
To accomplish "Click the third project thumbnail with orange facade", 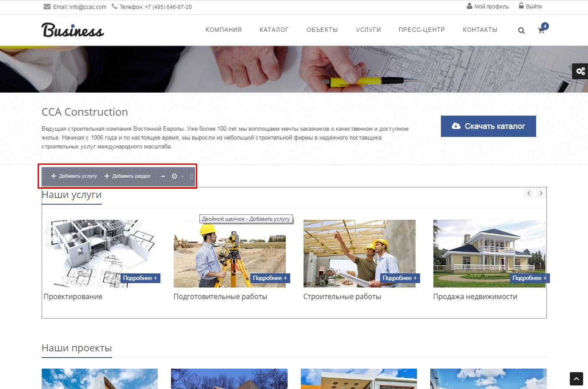I will click(x=359, y=379).
